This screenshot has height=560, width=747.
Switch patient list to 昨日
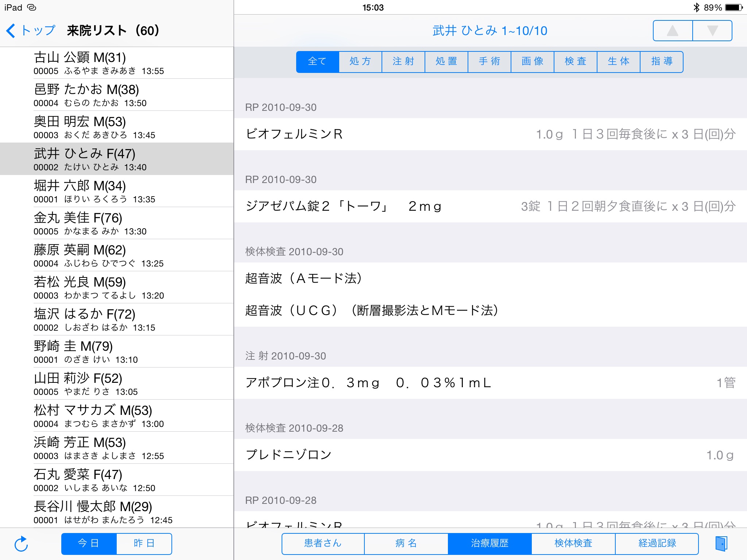coord(144,544)
